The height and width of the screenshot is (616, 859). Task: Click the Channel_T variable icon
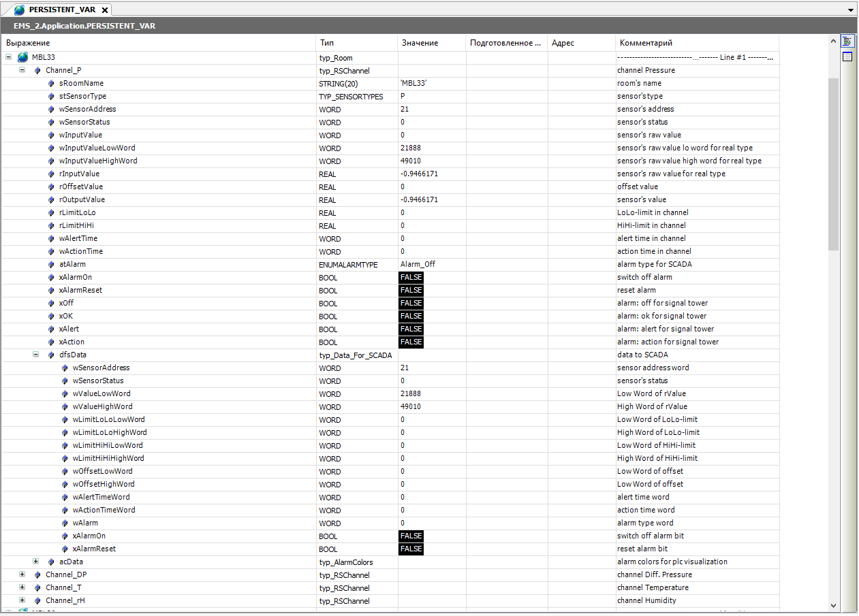[x=37, y=587]
